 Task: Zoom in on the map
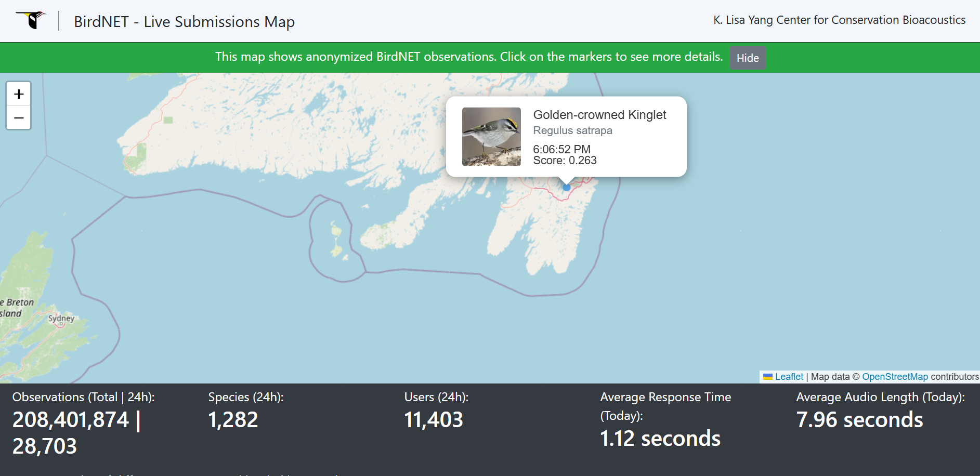(x=19, y=94)
